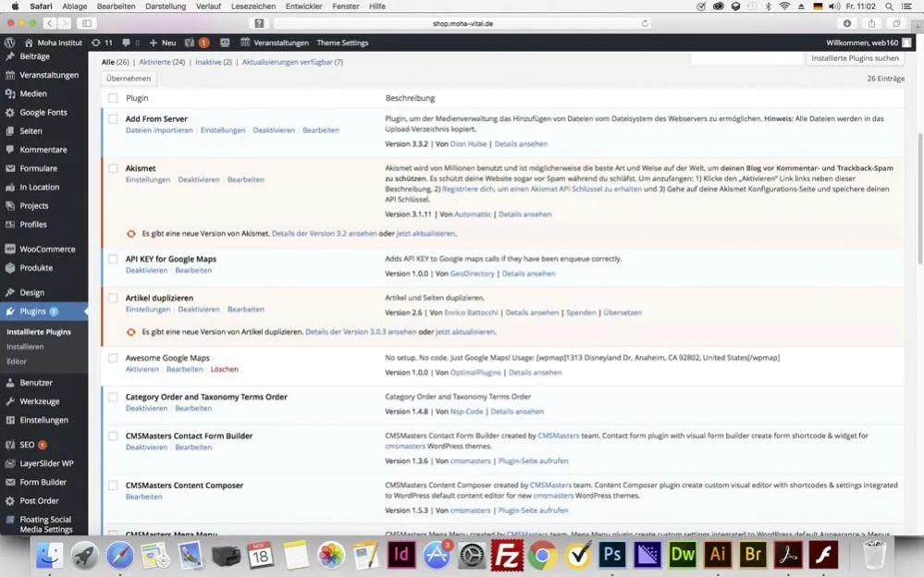Open the Safari sidebar toggle icon
Image resolution: width=924 pixels, height=577 pixels.
coord(87,23)
